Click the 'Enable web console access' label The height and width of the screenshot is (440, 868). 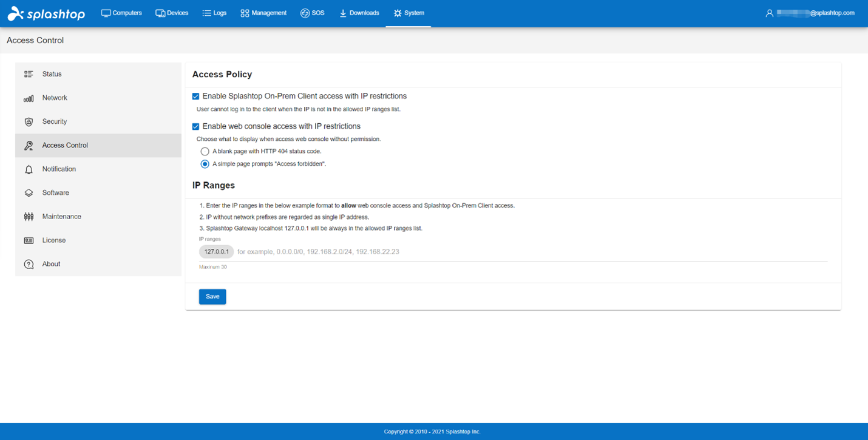282,126
